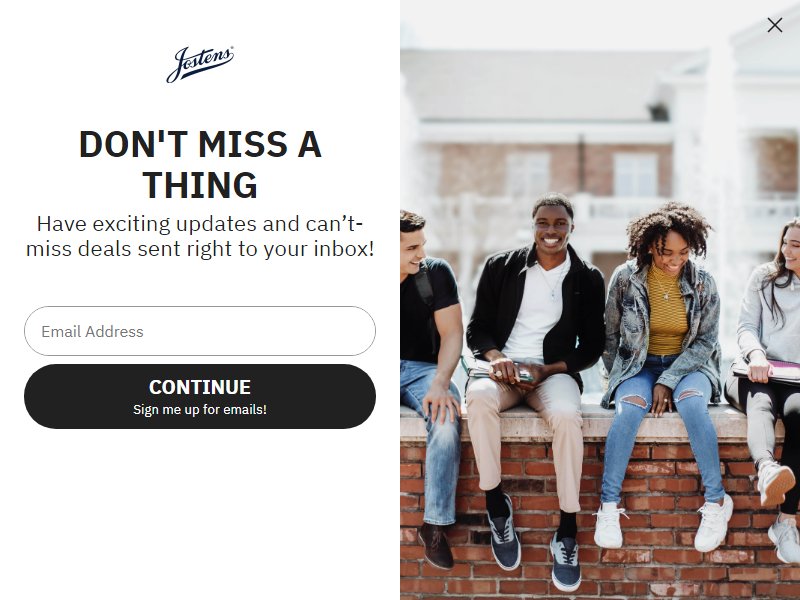This screenshot has width=800, height=600.
Task: Select the "DON'T MISS A THING" heading
Action: tap(200, 164)
